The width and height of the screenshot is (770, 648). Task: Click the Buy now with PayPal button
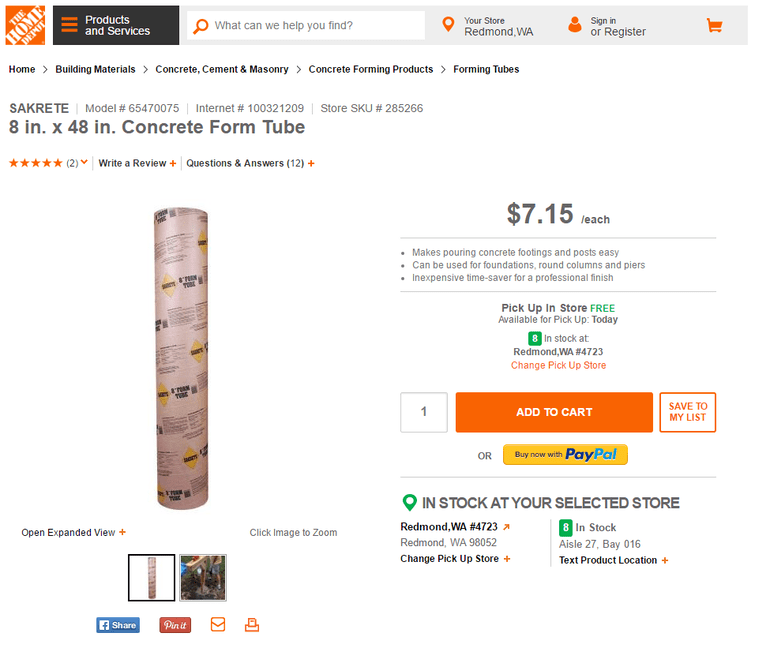coord(565,455)
